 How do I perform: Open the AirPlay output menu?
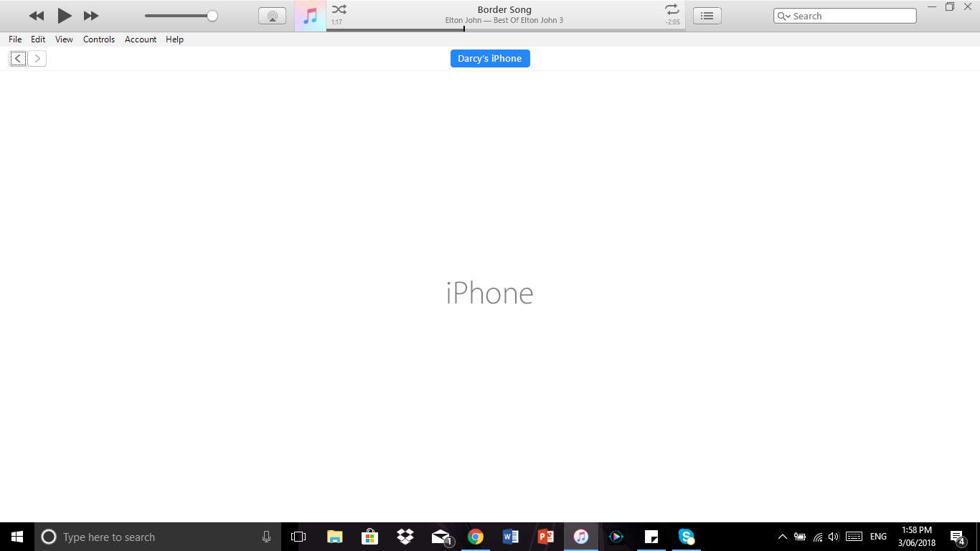tap(272, 16)
